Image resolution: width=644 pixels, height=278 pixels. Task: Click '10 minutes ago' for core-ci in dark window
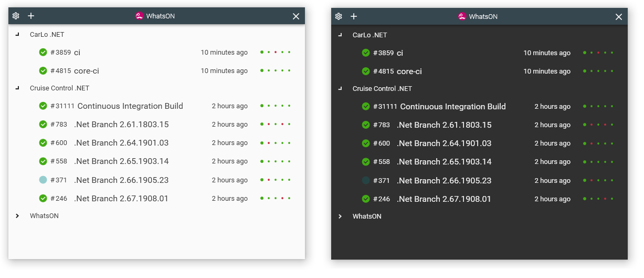click(547, 71)
